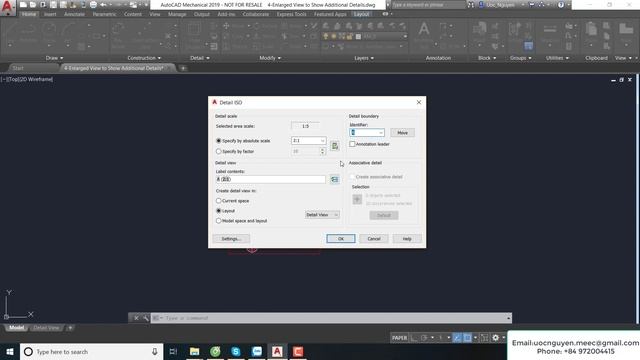Expand the Modify panel
This screenshot has width=640, height=360.
point(270,58)
